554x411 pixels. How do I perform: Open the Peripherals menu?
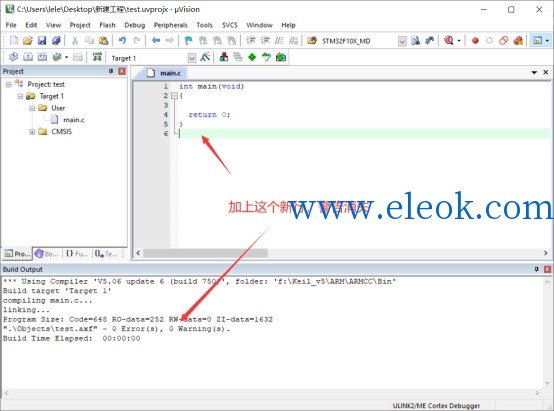pyautogui.click(x=171, y=25)
